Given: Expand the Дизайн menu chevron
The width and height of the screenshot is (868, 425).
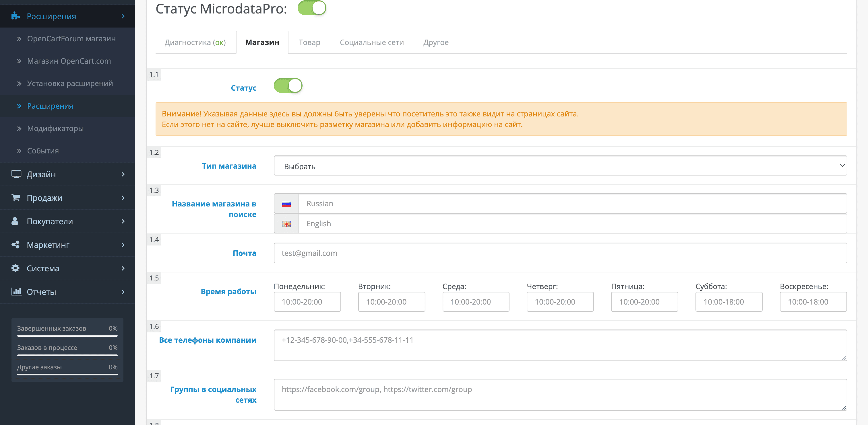Looking at the screenshot, I should pos(123,174).
